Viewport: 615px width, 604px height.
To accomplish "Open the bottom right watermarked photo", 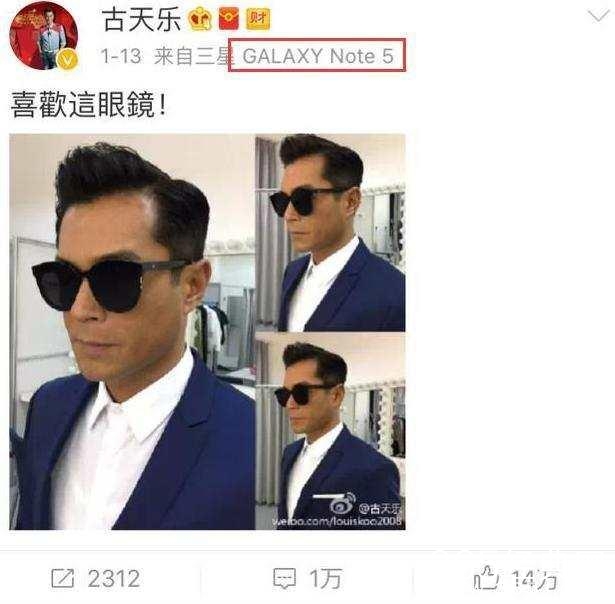I will pos(330,431).
